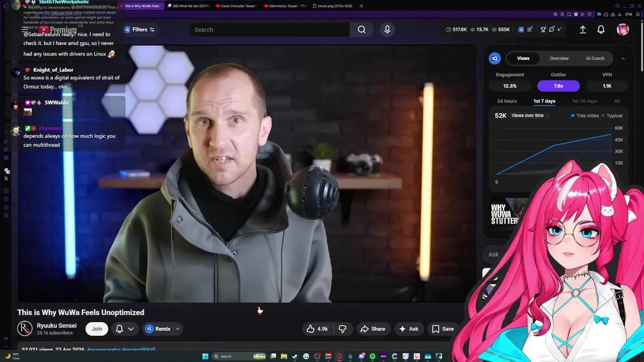
Task: Select the 1st 28 days range
Action: pyautogui.click(x=585, y=101)
